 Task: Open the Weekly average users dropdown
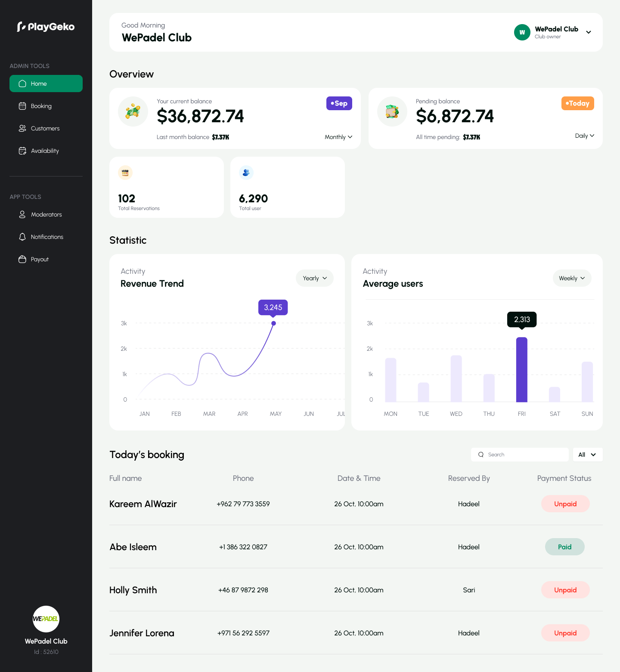[x=572, y=278]
